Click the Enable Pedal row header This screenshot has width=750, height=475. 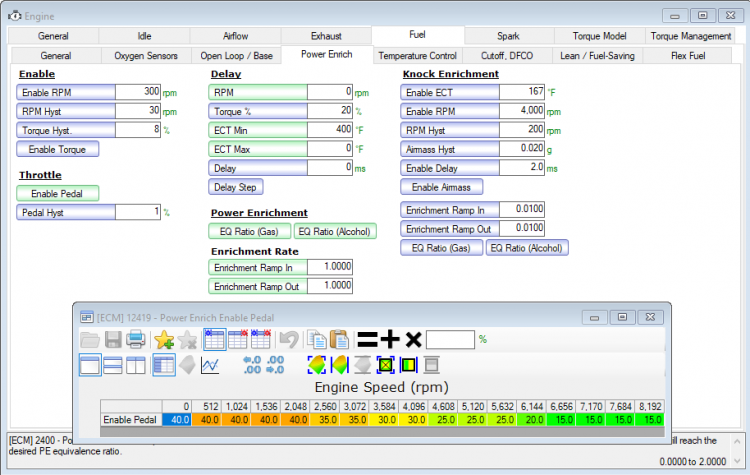(131, 420)
